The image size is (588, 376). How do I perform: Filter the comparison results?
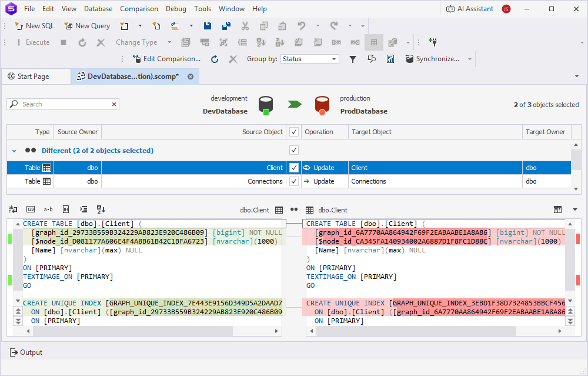(353, 59)
